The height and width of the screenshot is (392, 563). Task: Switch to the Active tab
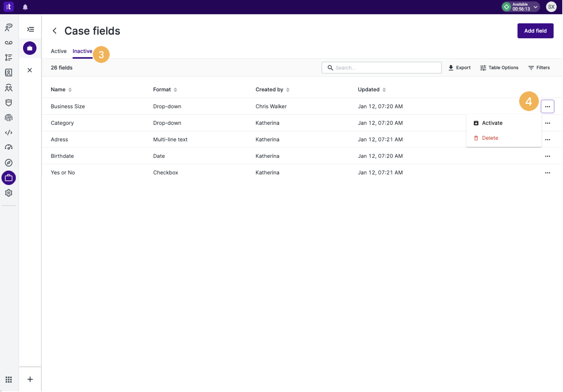[59, 51]
